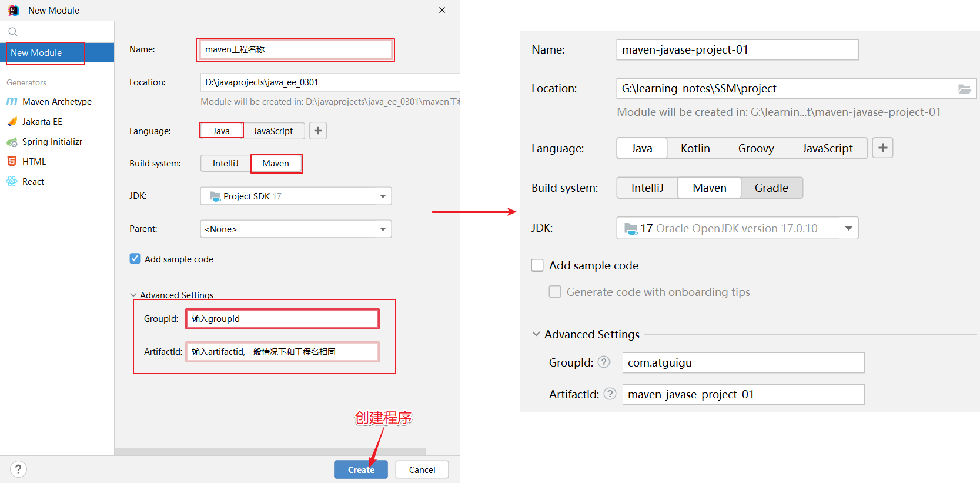Choose Gradle build system

pyautogui.click(x=771, y=188)
